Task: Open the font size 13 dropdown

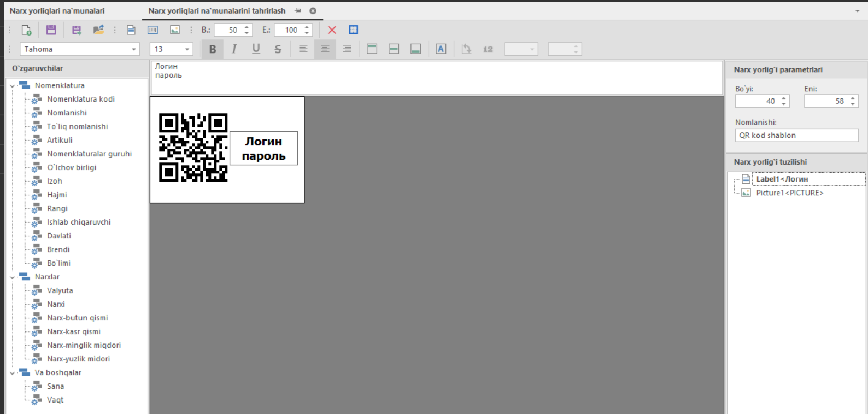Action: click(187, 49)
